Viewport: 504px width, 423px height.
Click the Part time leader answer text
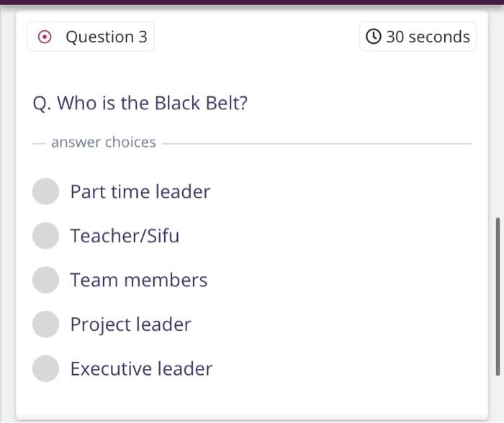(140, 191)
